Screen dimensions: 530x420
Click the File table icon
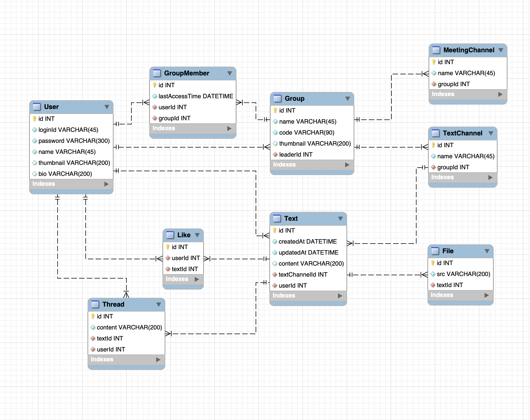(x=435, y=251)
